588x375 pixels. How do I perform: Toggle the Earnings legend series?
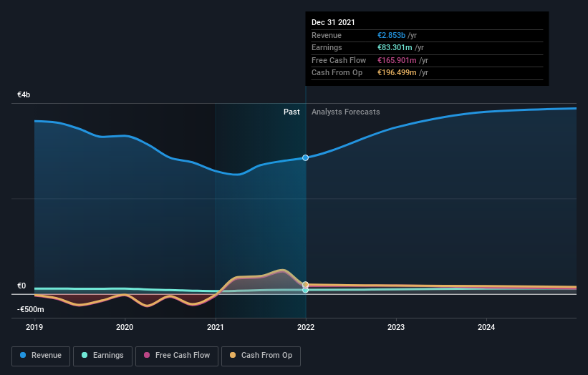[102, 356]
